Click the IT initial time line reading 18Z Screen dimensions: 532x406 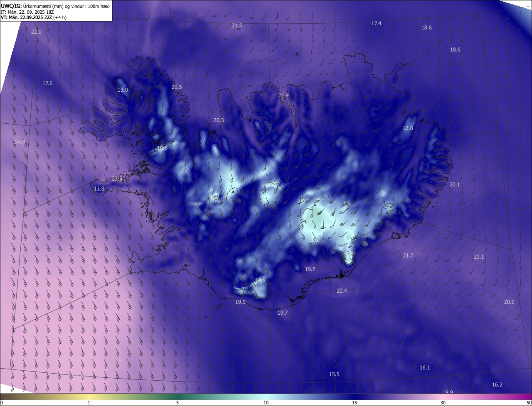click(27, 12)
